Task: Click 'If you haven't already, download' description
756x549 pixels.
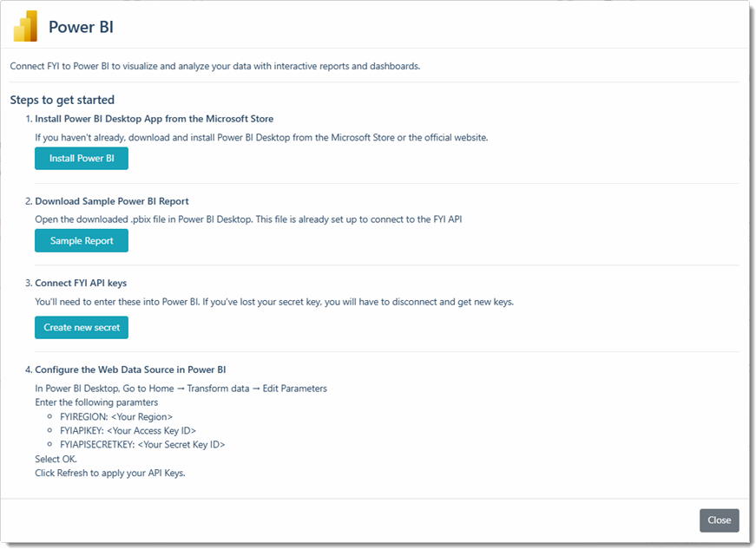Action: click(x=261, y=138)
